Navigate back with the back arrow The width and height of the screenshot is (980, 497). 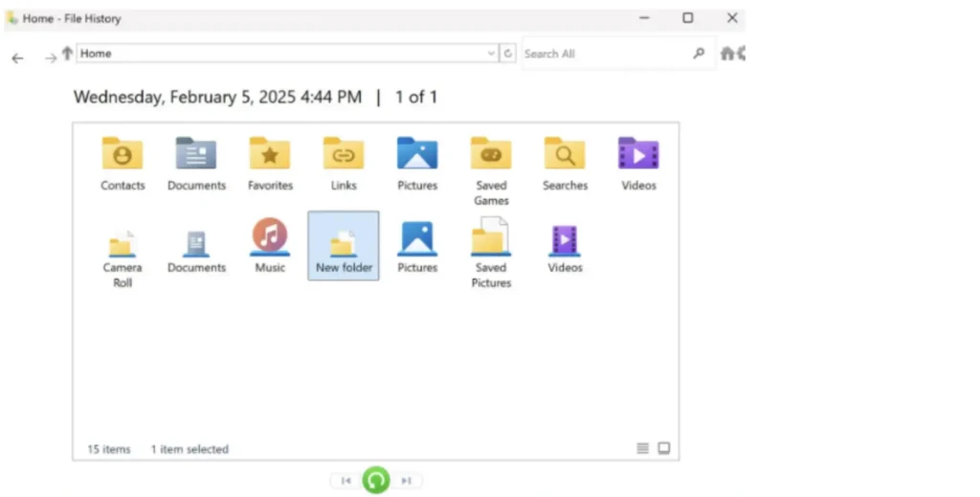click(x=17, y=57)
